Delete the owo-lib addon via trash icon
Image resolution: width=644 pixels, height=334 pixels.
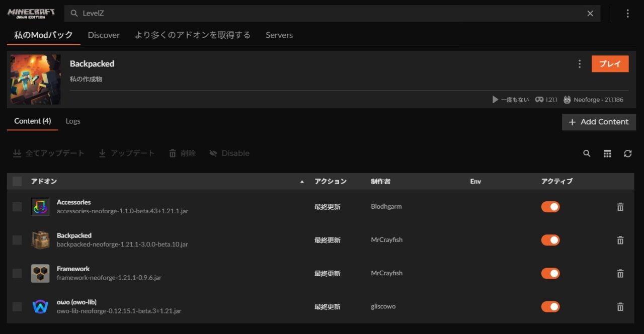click(620, 306)
